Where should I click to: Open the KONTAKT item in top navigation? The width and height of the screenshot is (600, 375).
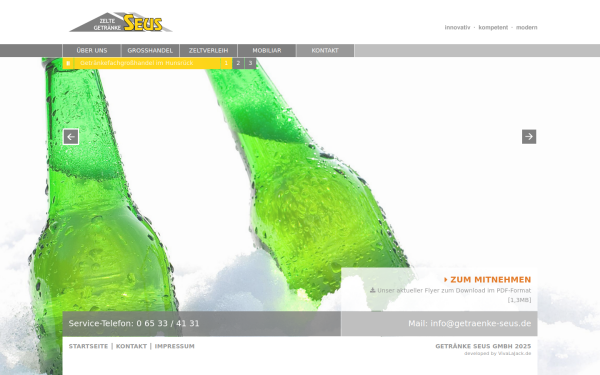[325, 51]
